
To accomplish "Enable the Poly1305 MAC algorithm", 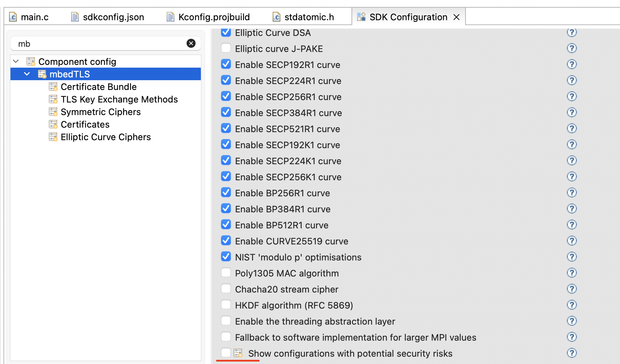I will coord(226,272).
